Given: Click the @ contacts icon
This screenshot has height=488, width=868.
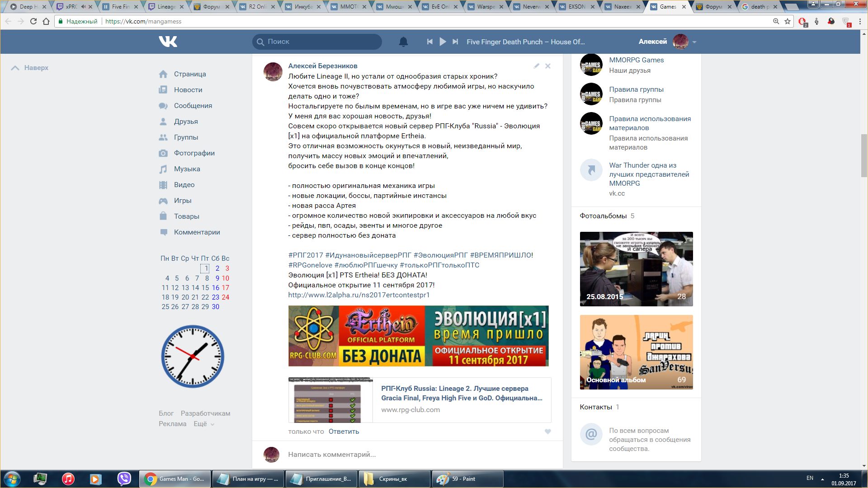Looking at the screenshot, I should 591,435.
